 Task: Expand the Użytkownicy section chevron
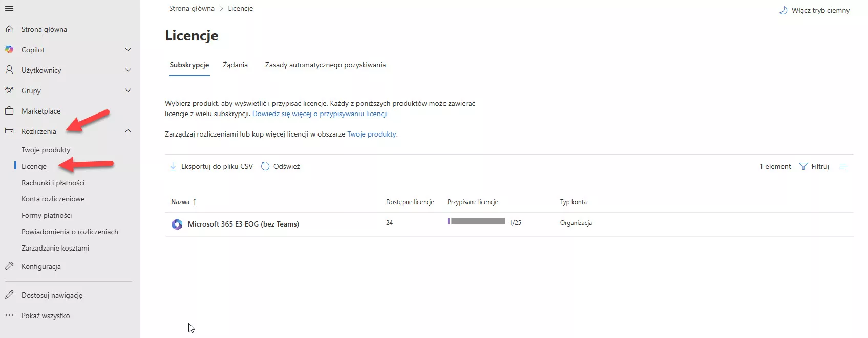(128, 70)
